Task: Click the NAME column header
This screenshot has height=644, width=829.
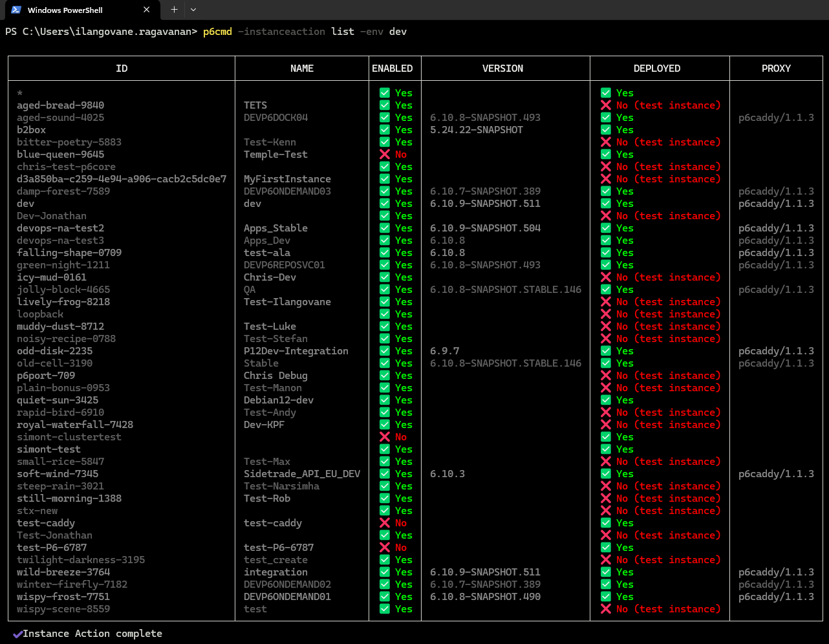Action: [x=302, y=69]
